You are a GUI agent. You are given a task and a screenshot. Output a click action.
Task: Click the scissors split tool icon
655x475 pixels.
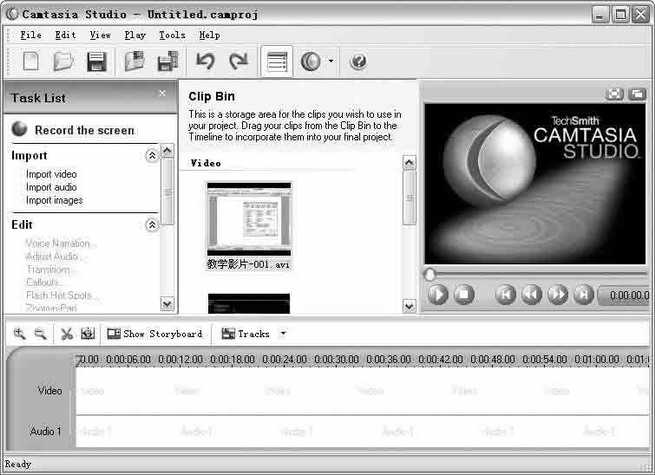coord(66,334)
